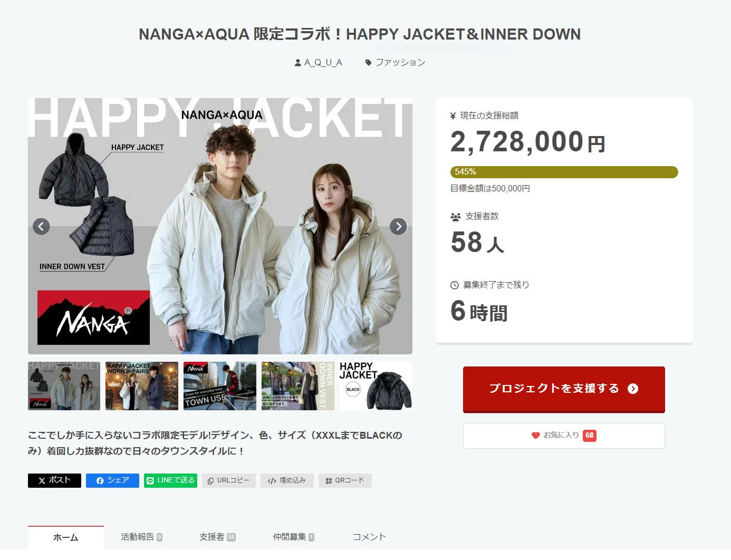Show the QRコード for this project
Viewport: 731px width, 560px height.
tap(345, 480)
